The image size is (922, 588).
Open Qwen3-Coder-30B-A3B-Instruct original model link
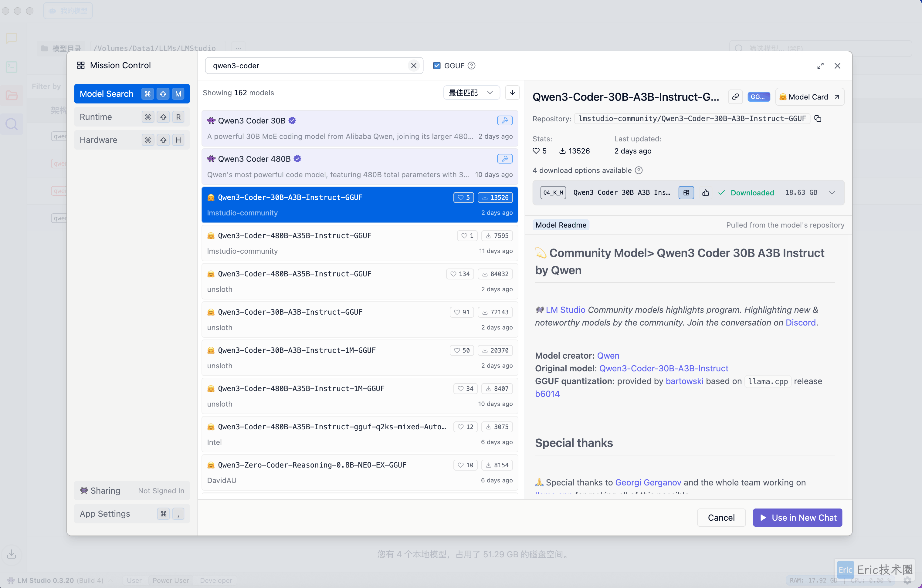tap(663, 368)
